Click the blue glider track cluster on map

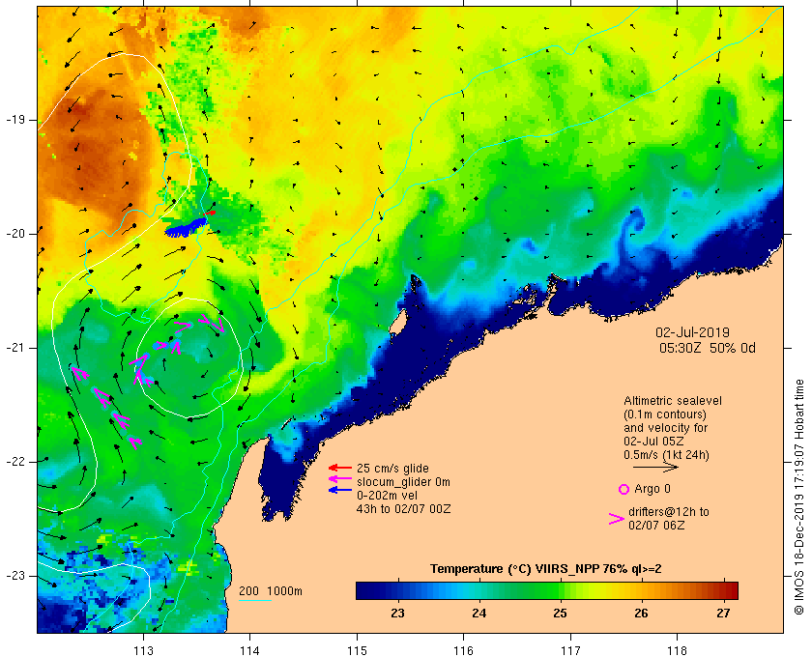click(x=186, y=228)
